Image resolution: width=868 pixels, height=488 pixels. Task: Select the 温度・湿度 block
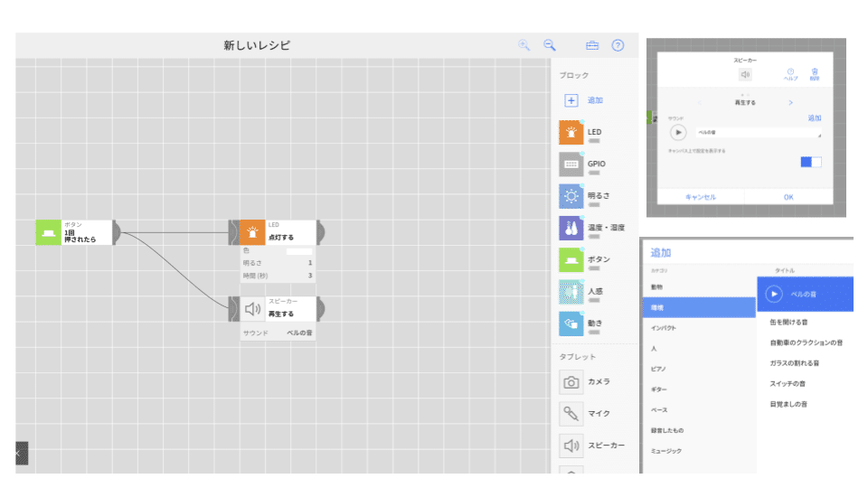[571, 228]
